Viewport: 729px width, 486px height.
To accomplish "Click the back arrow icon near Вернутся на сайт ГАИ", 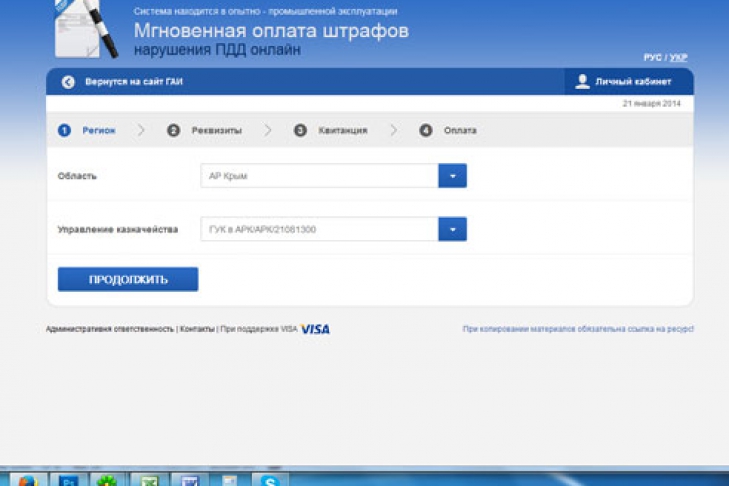I will click(x=68, y=82).
